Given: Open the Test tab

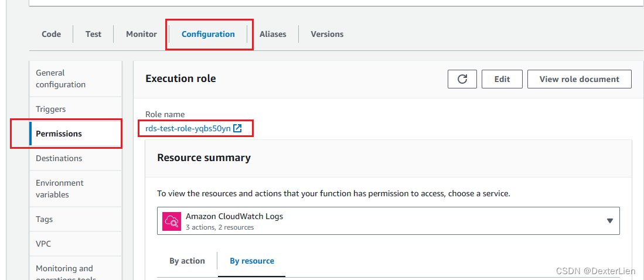Looking at the screenshot, I should [x=93, y=34].
